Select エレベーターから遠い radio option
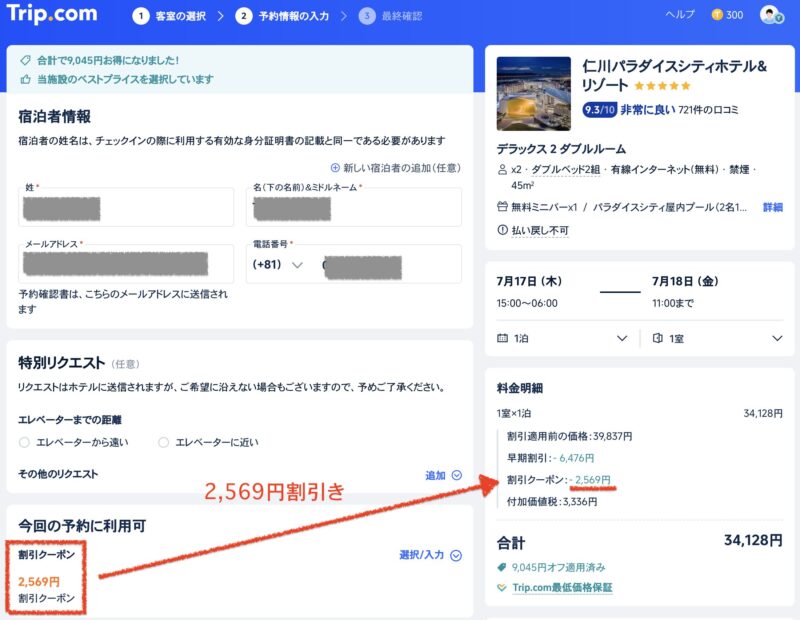The width and height of the screenshot is (800, 620). point(24,442)
